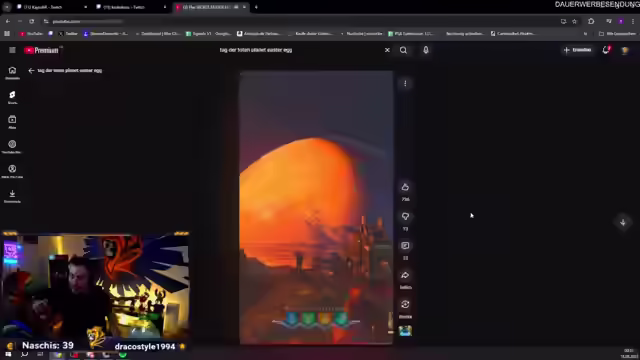Clear the YouTube search query

tap(387, 50)
